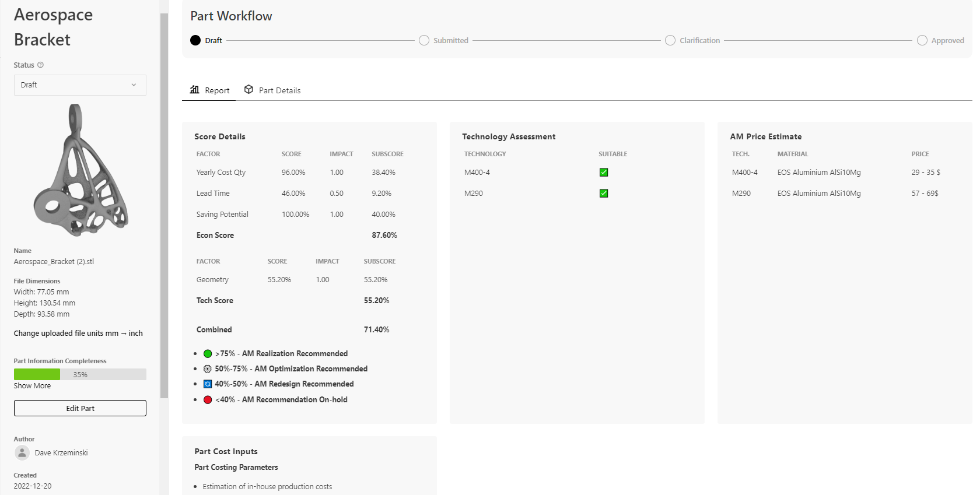Click the red AM Recommendation On-hold icon
Image resolution: width=980 pixels, height=495 pixels.
coord(208,400)
